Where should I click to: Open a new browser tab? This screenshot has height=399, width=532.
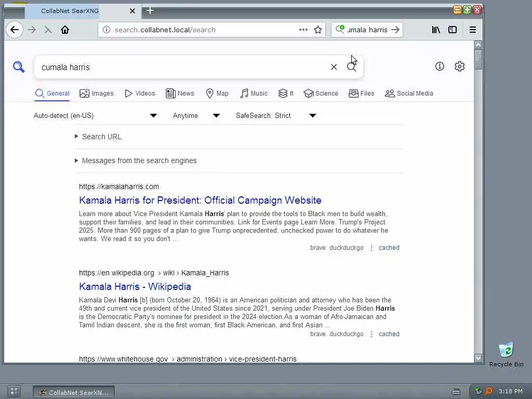tap(150, 11)
